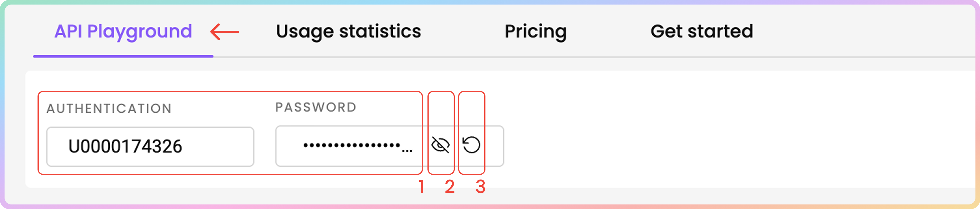The width and height of the screenshot is (980, 209).
Task: Switch to the Usage statistics tab
Action: [x=348, y=32]
